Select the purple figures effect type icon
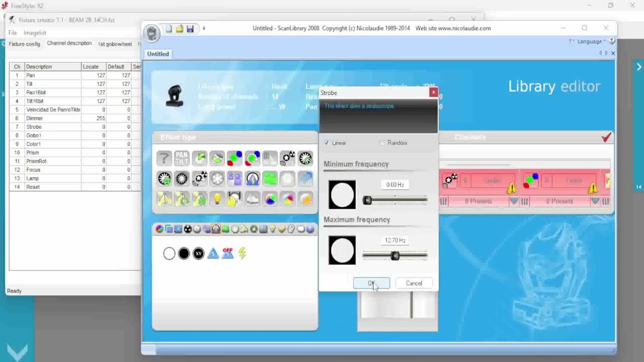644x362 pixels. (x=234, y=178)
